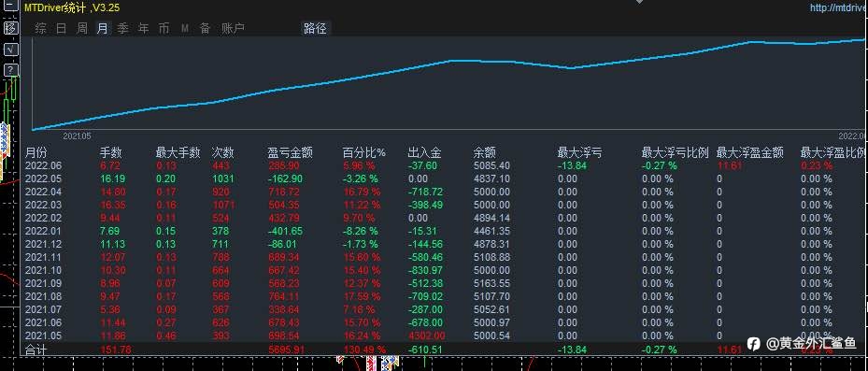Click the -162.90 profit/loss cell
Image resolution: width=868 pixels, height=371 pixels.
[285, 178]
